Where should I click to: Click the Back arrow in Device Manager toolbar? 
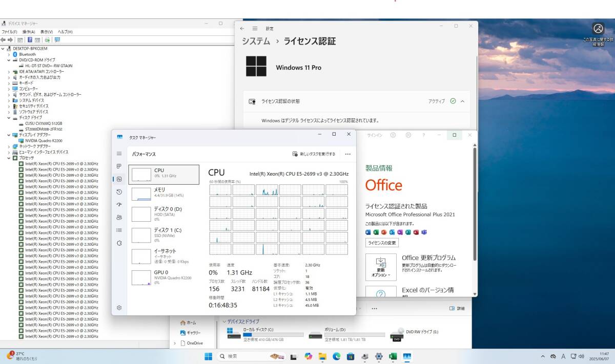click(x=3, y=39)
